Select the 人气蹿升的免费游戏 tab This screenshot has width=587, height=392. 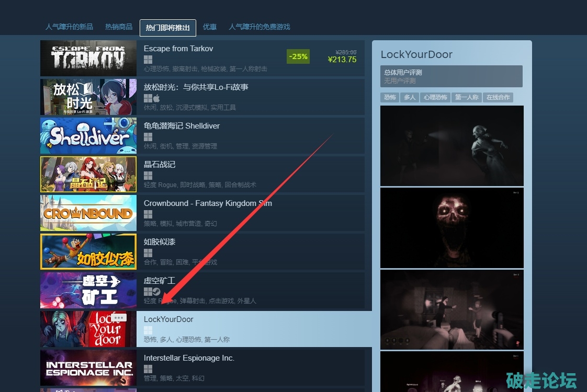coord(259,27)
